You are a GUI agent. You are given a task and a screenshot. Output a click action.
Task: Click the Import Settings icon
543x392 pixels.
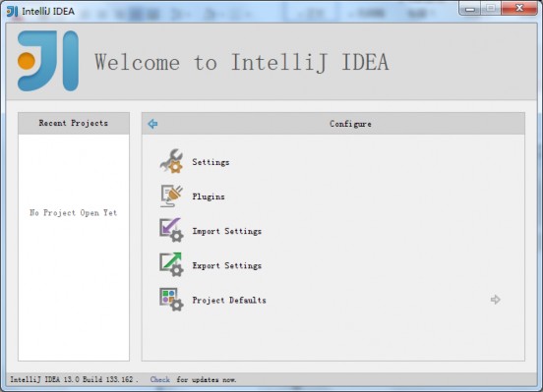(171, 231)
